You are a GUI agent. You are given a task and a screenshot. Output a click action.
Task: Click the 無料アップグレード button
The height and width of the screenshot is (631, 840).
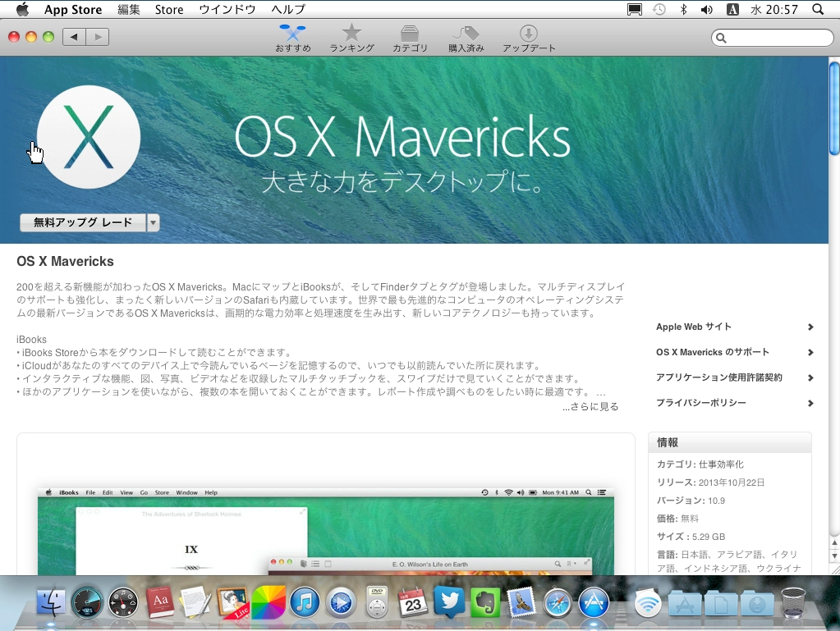pos(83,222)
